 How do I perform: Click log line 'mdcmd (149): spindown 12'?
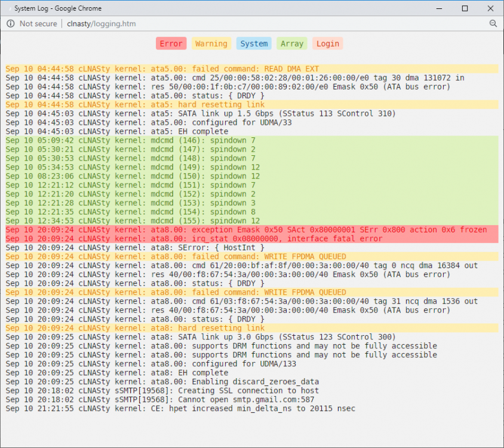pyautogui.click(x=252, y=167)
